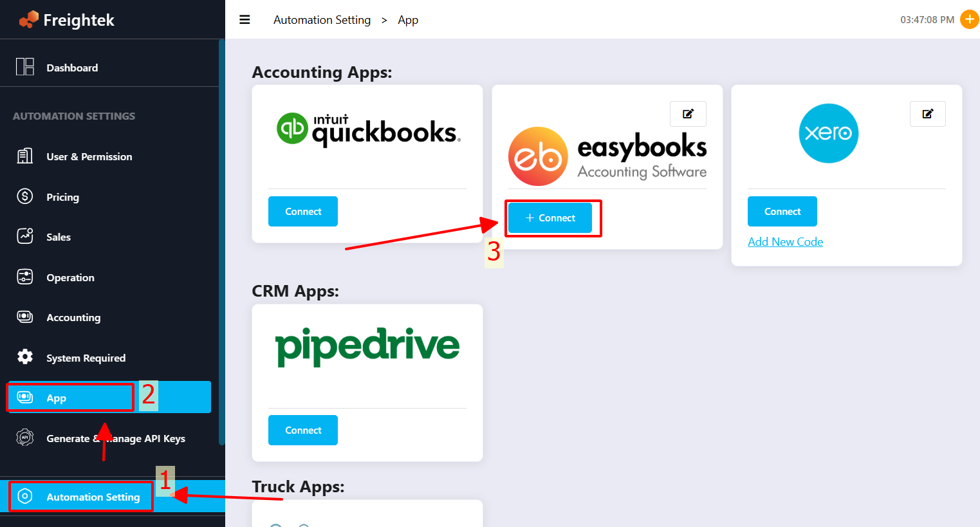Click the System Required gear icon

pos(25,357)
